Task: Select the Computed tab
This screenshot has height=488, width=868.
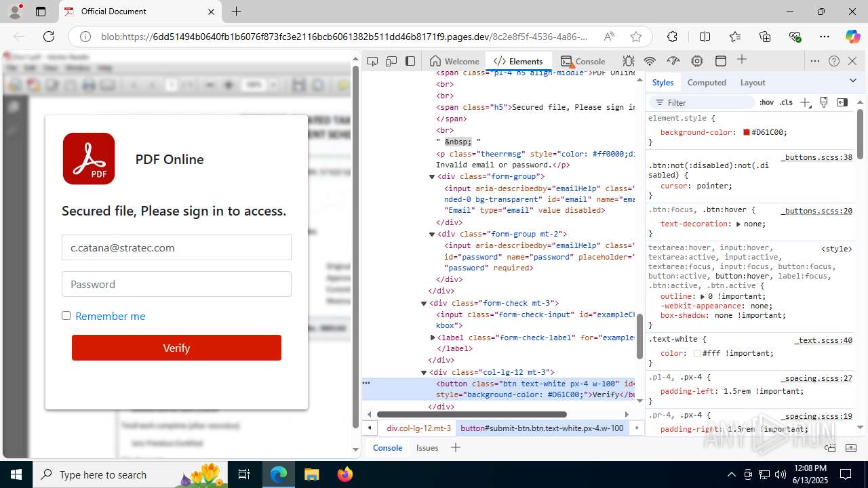Action: point(707,82)
